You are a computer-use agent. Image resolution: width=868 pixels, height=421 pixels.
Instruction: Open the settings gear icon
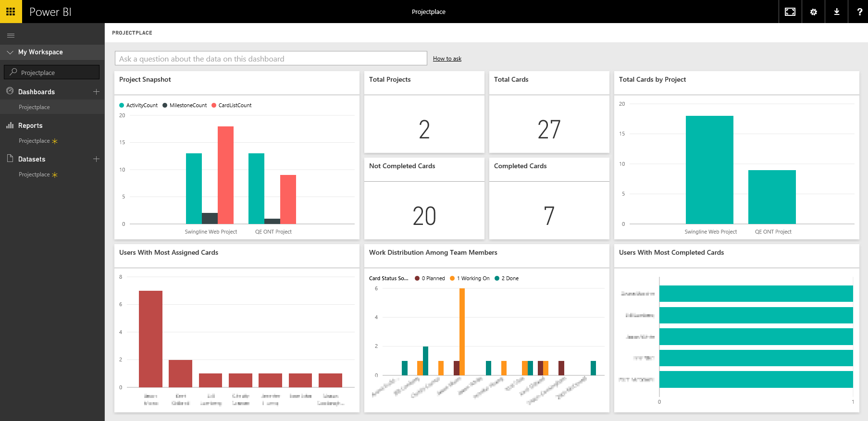[x=813, y=12]
